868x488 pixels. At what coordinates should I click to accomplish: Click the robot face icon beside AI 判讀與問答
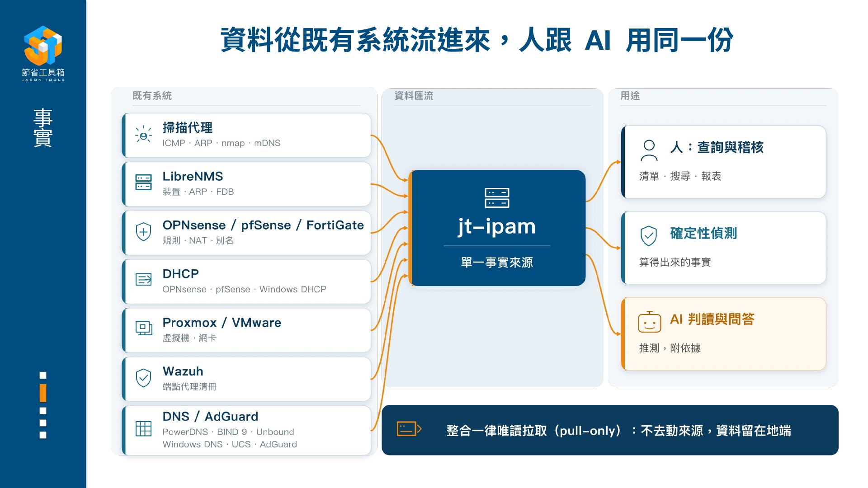click(x=649, y=322)
